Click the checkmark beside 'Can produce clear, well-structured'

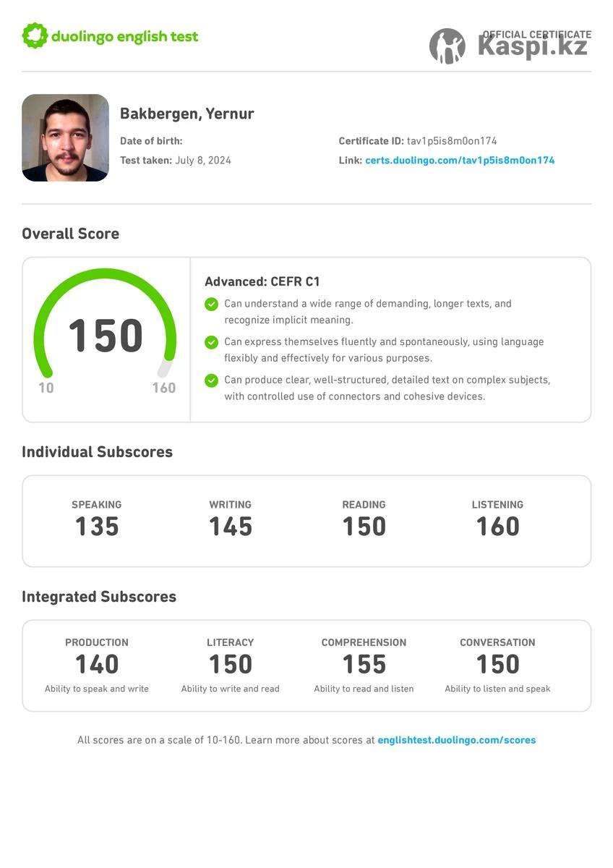coord(211,380)
